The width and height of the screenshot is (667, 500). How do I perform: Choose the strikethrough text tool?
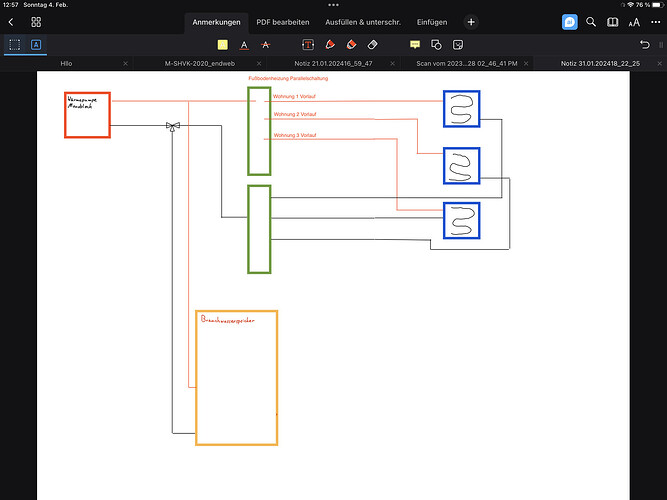264,45
